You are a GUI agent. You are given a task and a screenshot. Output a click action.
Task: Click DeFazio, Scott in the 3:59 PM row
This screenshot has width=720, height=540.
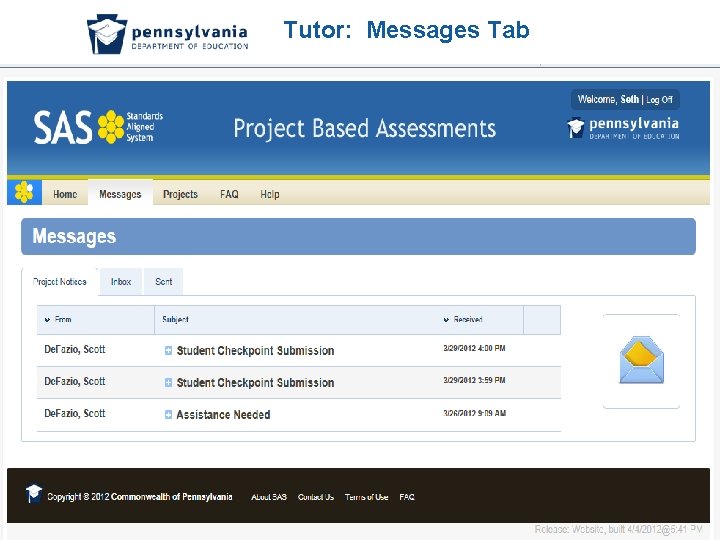pos(75,382)
